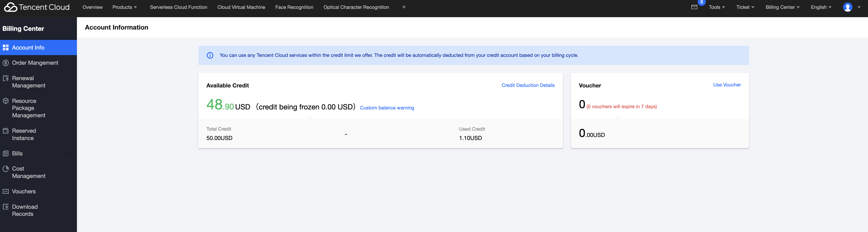This screenshot has height=232, width=868.
Task: Open Cloud Virtual Machine
Action: 241,7
